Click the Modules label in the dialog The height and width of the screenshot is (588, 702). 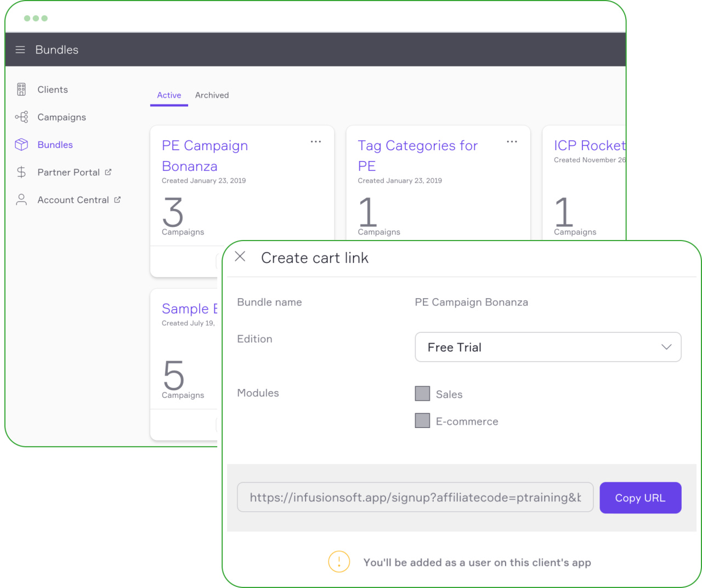pyautogui.click(x=258, y=393)
